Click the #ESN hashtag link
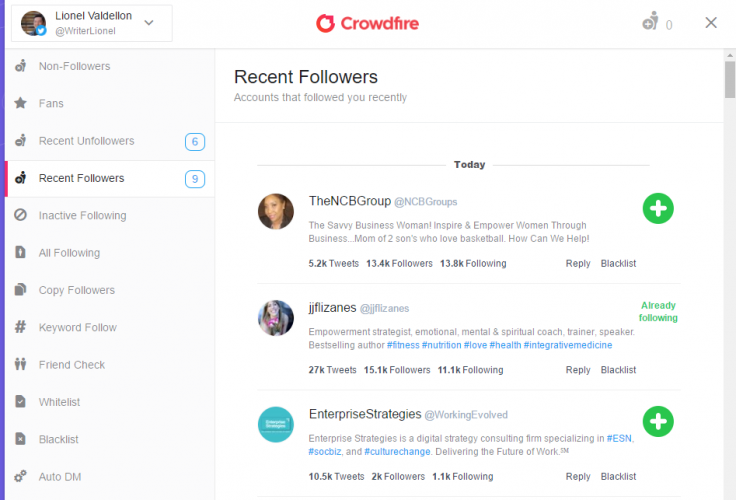The width and height of the screenshot is (736, 500). pos(619,438)
